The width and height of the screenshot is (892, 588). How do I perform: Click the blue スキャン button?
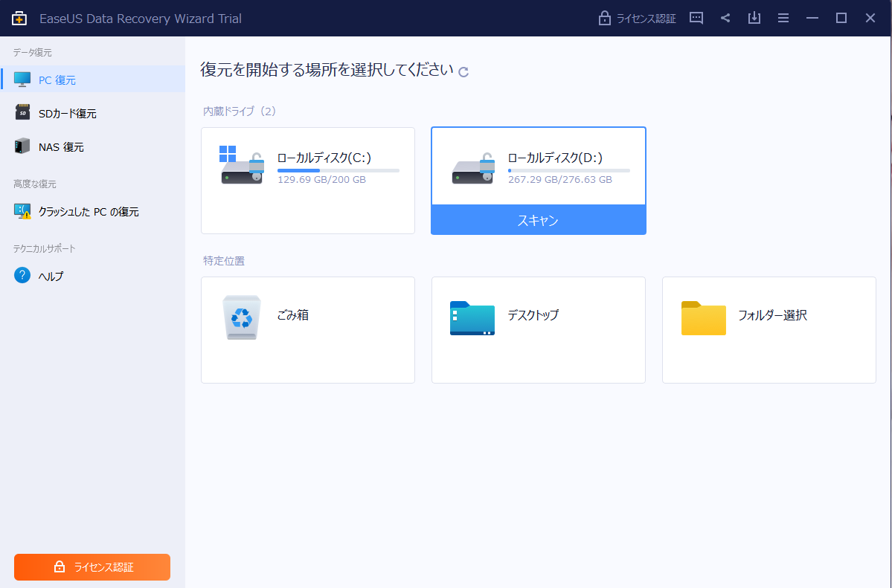click(538, 219)
